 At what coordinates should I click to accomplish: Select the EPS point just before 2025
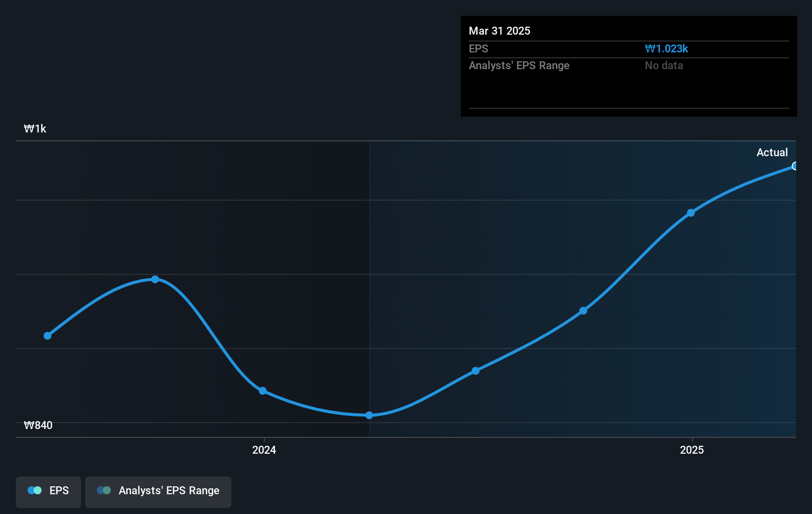[x=583, y=311]
